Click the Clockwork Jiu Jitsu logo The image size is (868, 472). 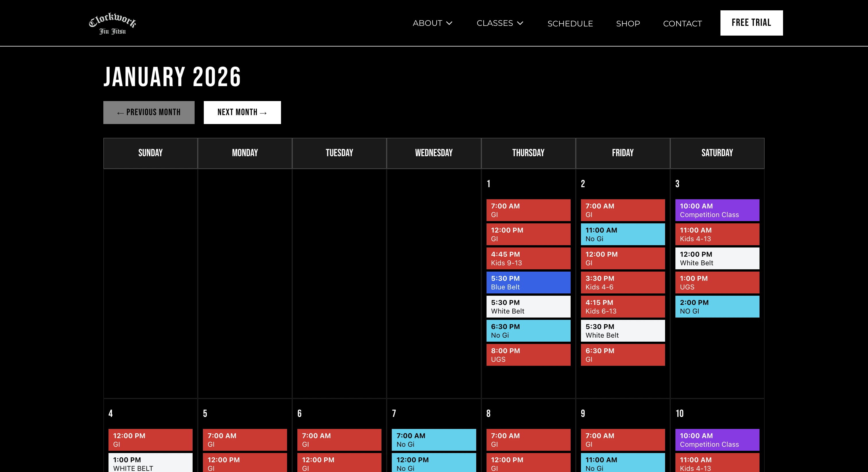(112, 23)
